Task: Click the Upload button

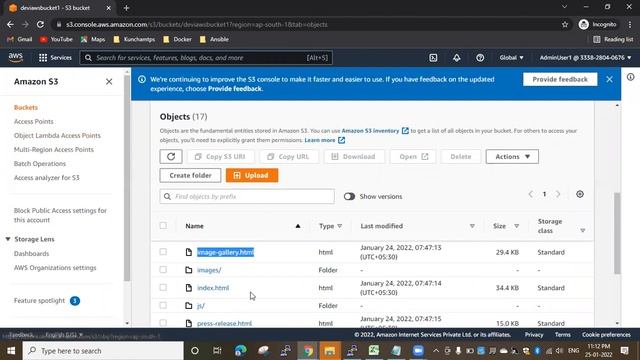Action: (x=252, y=176)
